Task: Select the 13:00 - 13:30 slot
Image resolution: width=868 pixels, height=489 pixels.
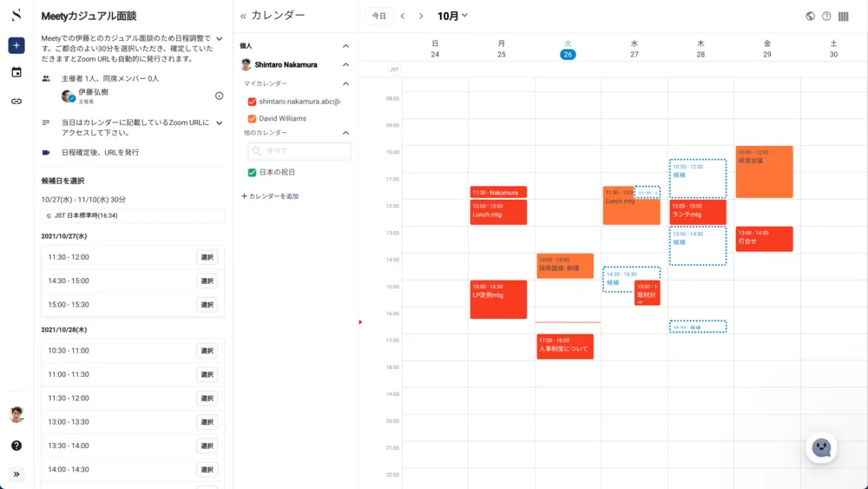Action: point(207,422)
